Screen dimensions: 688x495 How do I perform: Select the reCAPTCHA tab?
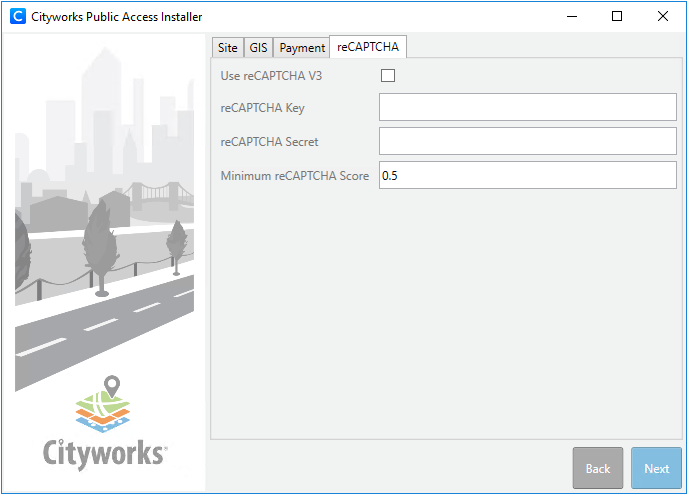point(368,47)
